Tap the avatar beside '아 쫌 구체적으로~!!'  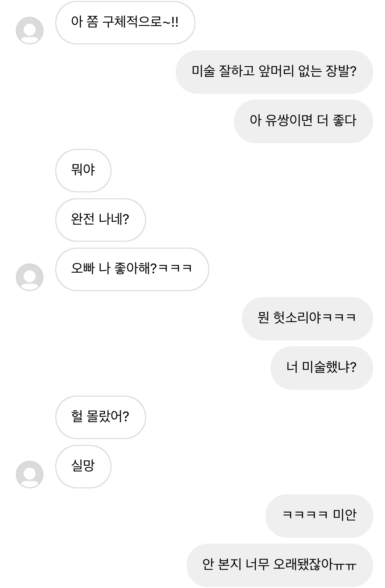click(30, 31)
